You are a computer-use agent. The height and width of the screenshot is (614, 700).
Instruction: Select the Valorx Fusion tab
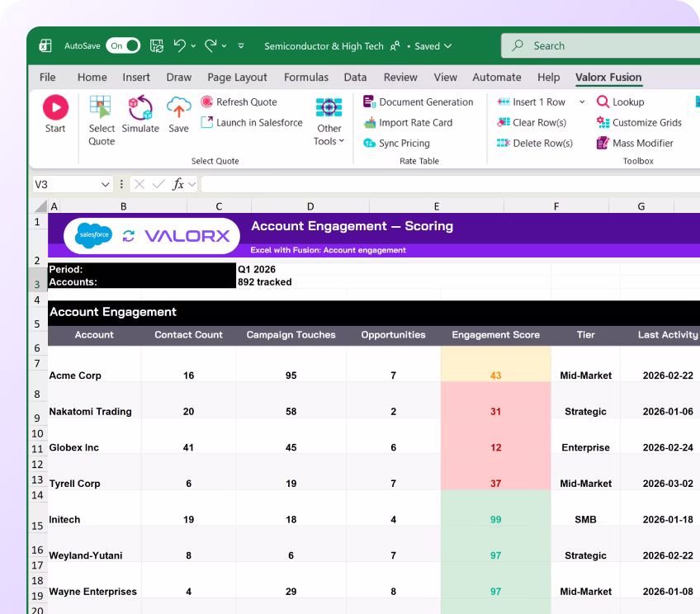pos(608,78)
